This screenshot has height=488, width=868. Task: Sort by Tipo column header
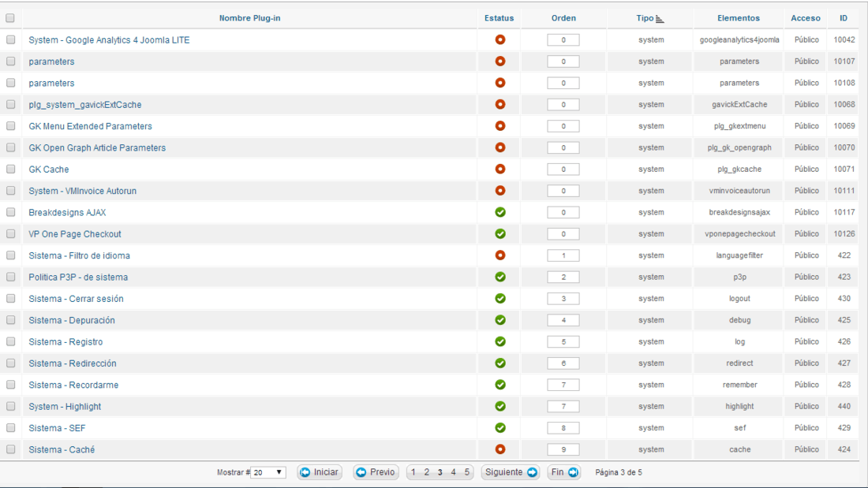tap(645, 18)
